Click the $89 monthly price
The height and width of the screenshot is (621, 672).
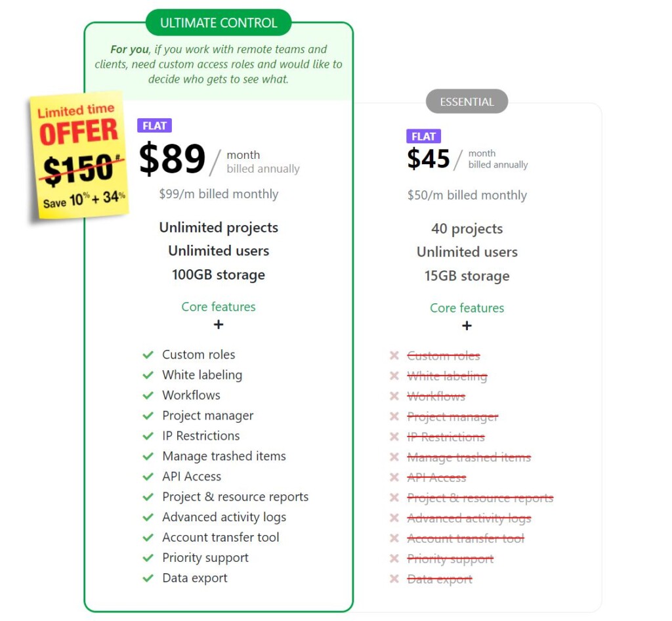pos(173,160)
